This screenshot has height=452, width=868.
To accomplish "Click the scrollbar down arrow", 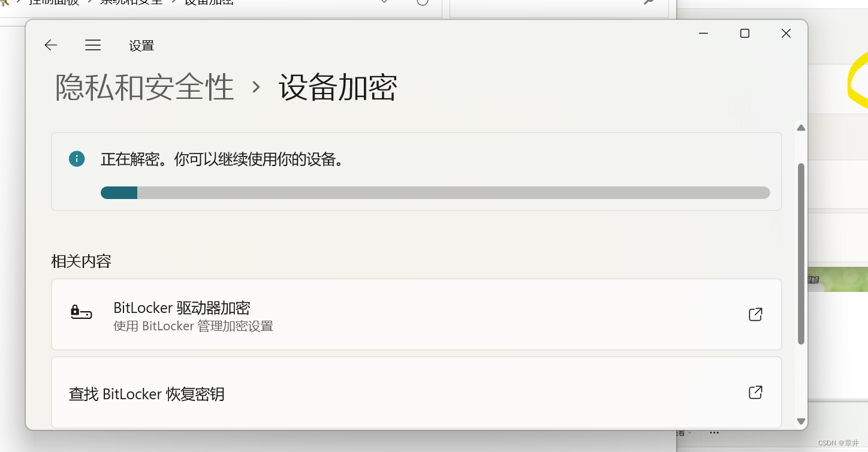I will pos(801,421).
